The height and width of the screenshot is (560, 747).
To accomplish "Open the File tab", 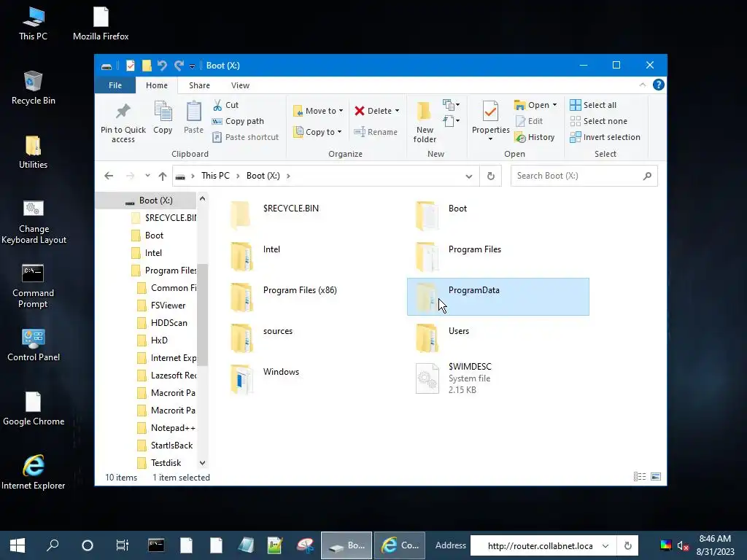I will 115,85.
